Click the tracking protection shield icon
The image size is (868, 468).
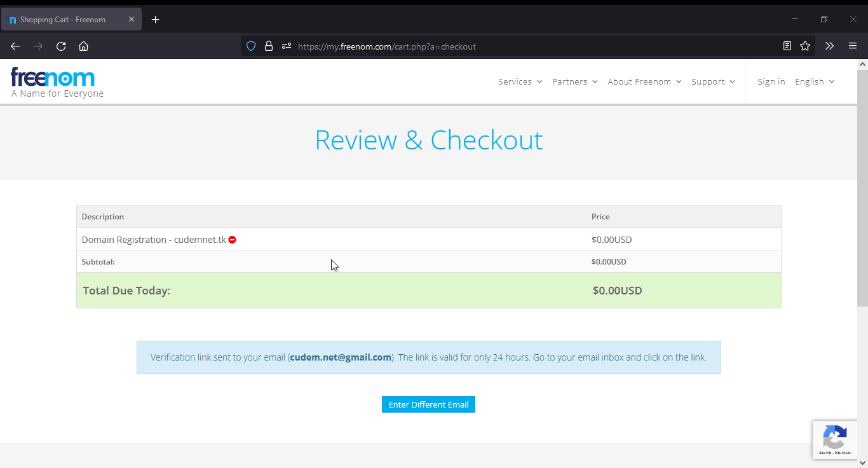coord(251,46)
